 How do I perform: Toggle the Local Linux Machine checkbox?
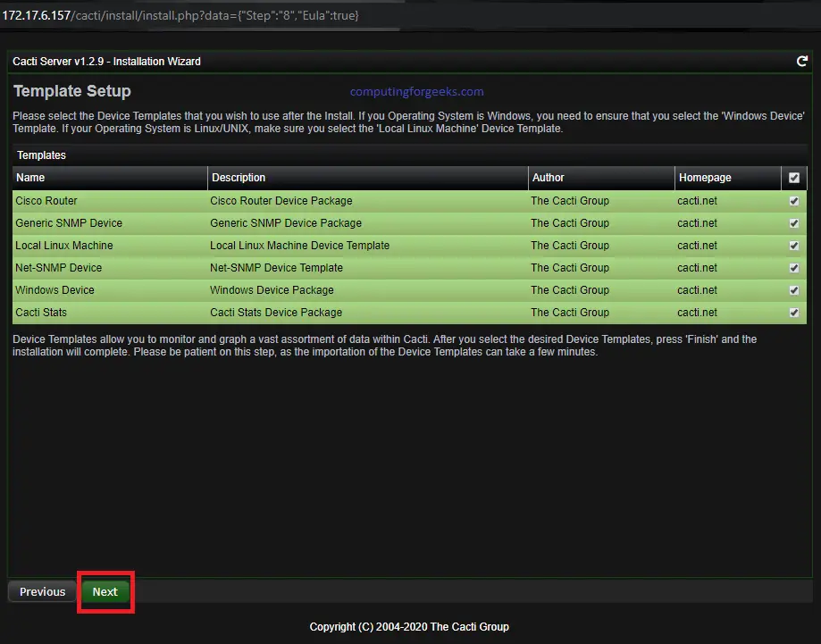pos(794,246)
